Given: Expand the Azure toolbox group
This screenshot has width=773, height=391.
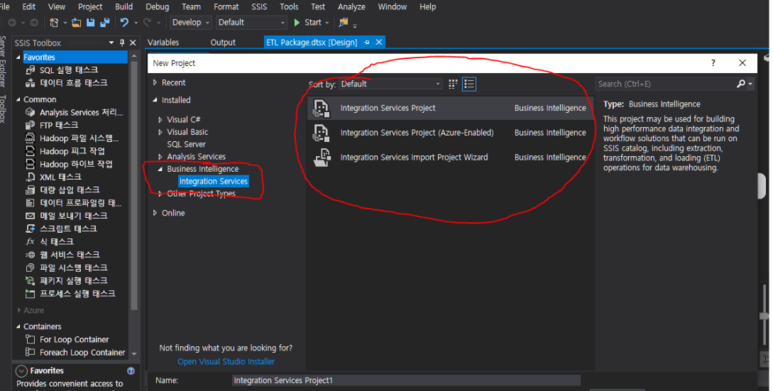Looking at the screenshot, I should [x=19, y=310].
